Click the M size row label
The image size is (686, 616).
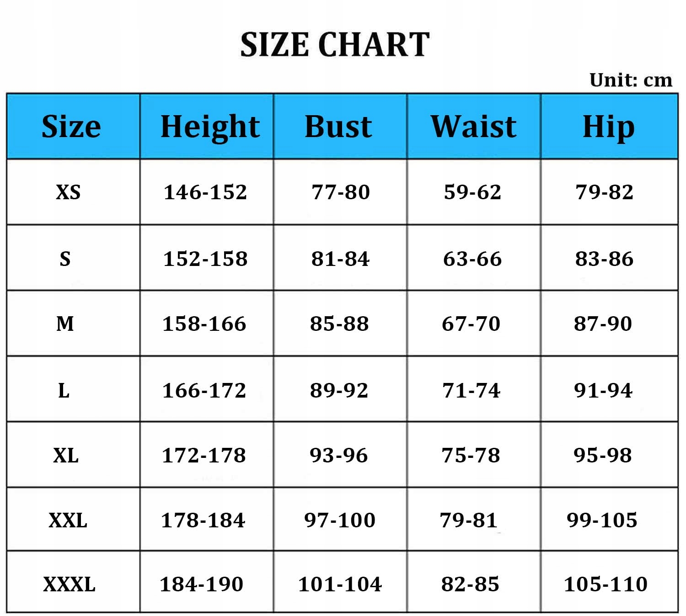pyautogui.click(x=65, y=324)
